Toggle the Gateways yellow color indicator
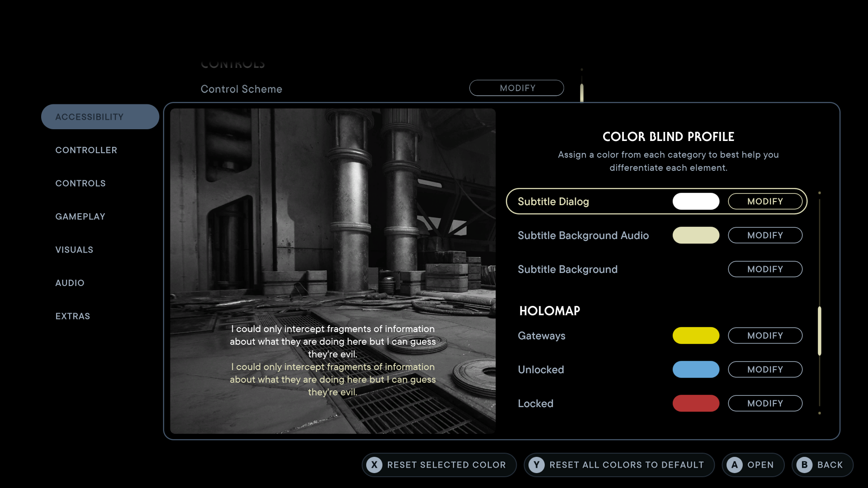 click(x=696, y=335)
